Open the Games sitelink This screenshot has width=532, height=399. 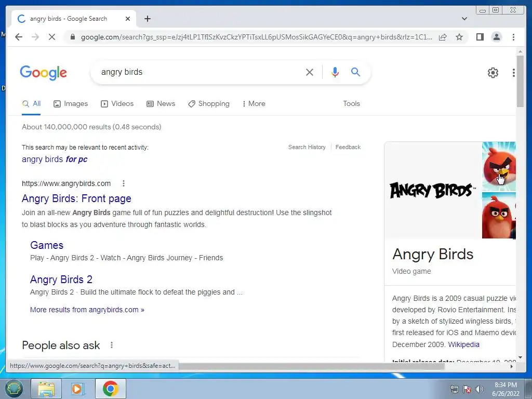click(47, 245)
